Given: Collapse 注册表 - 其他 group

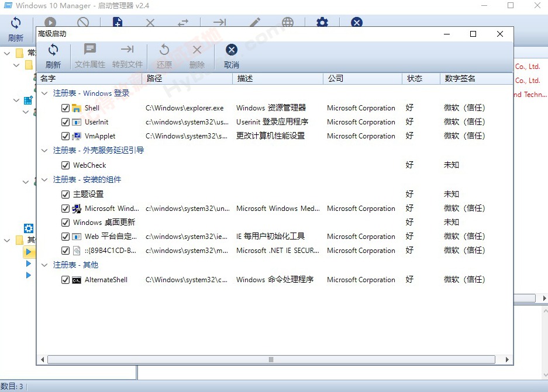Looking at the screenshot, I should [44, 265].
